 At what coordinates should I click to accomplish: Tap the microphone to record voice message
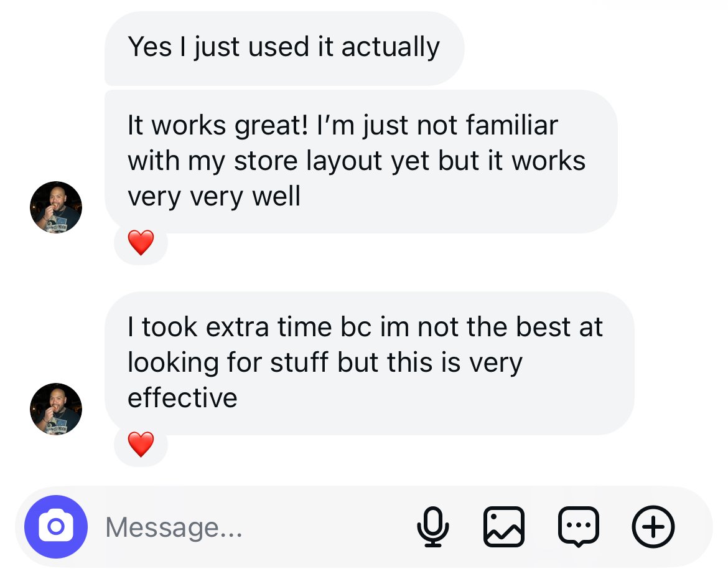coord(432,527)
